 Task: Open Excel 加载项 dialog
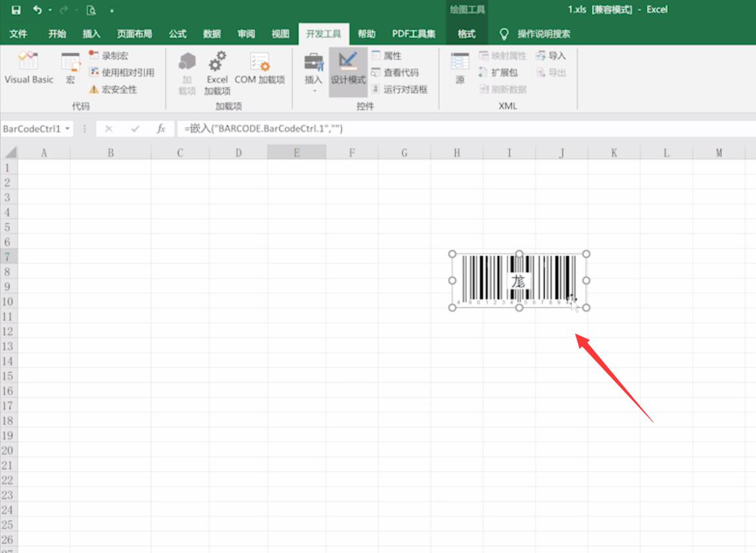tap(217, 73)
